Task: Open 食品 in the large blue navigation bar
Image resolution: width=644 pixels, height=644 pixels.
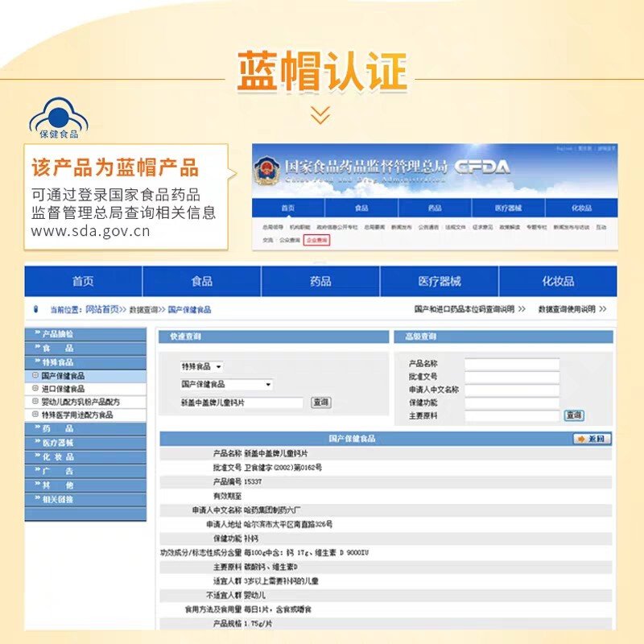Action: pos(202,281)
